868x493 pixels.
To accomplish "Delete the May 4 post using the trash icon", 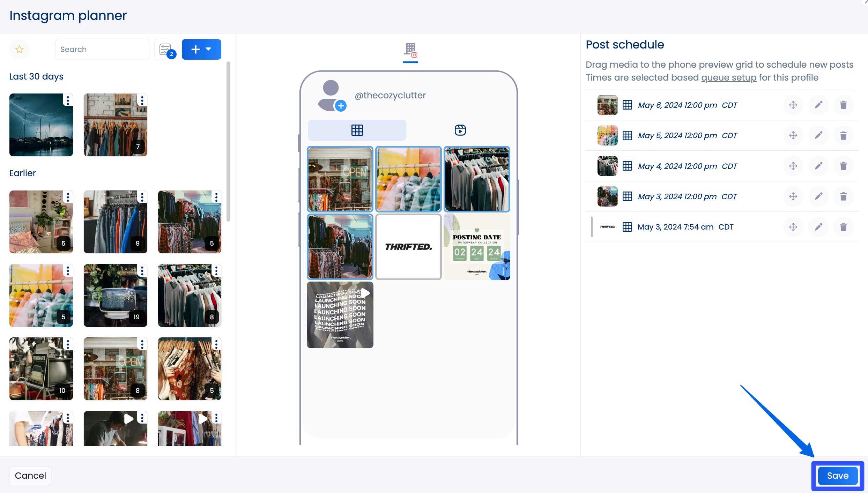I will point(843,166).
